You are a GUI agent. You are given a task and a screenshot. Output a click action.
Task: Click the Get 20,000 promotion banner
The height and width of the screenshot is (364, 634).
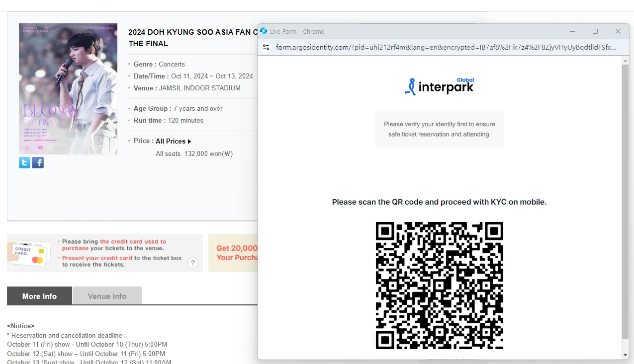237,253
